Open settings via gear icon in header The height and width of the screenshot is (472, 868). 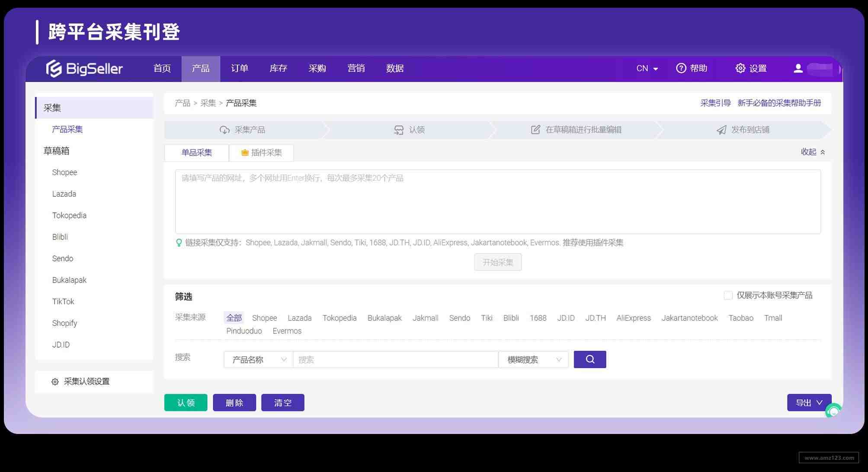(x=740, y=68)
